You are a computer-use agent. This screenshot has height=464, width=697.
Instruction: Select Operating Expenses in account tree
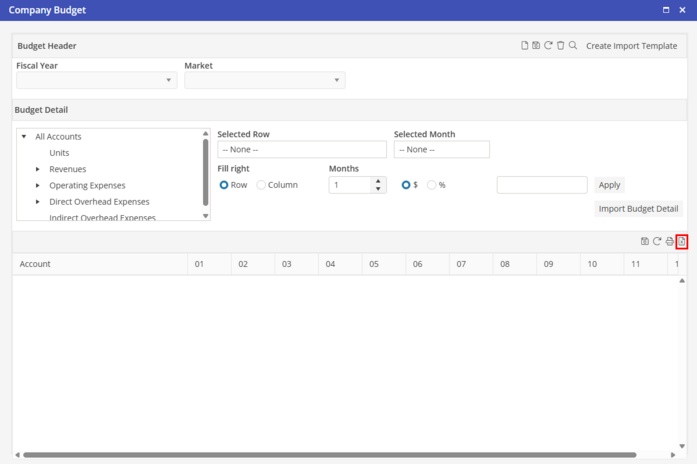pos(87,186)
